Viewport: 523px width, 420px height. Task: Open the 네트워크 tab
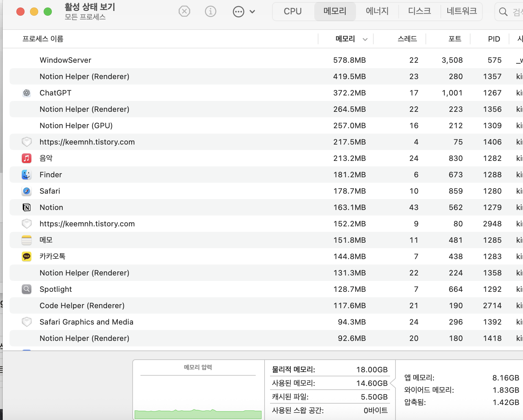pyautogui.click(x=462, y=11)
